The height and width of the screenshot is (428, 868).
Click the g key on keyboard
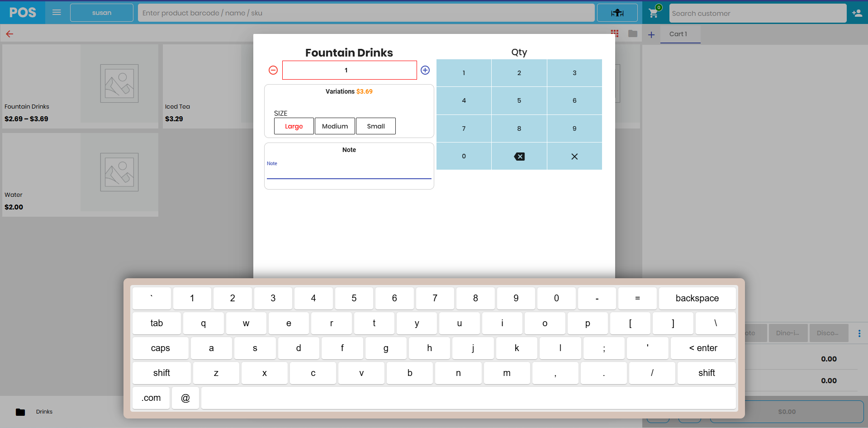(x=386, y=348)
